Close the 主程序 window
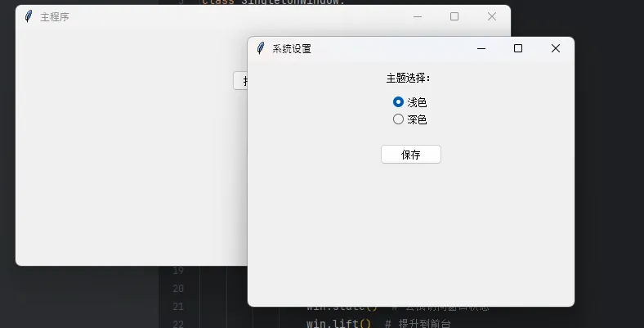The width and height of the screenshot is (644, 328). click(x=492, y=16)
